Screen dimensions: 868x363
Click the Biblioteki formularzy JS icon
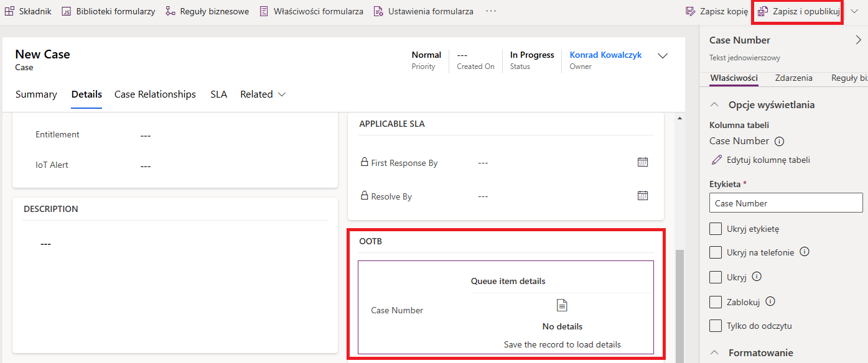pyautogui.click(x=67, y=11)
